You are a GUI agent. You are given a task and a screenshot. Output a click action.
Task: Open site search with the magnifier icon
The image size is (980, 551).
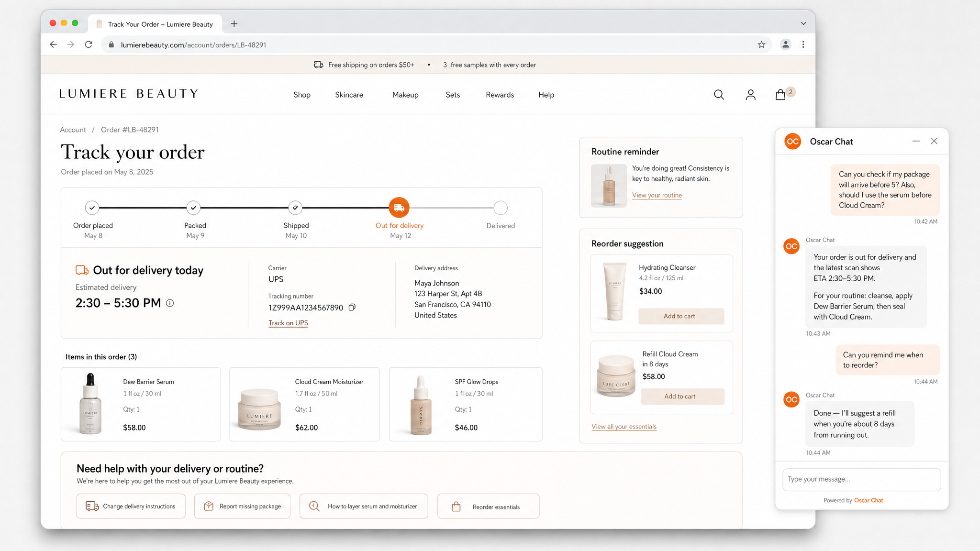(719, 95)
